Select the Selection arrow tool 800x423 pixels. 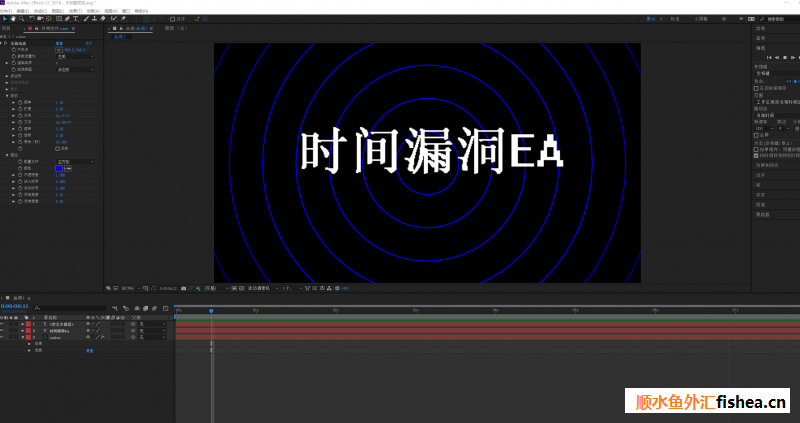4,18
